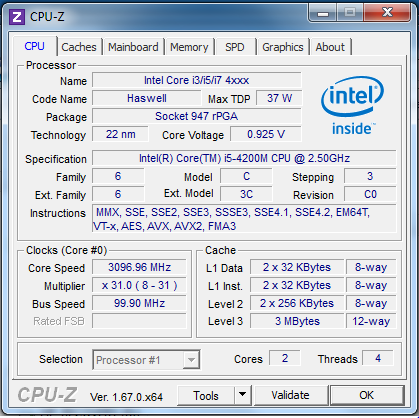Image resolution: width=419 pixels, height=418 pixels.
Task: Click the Multiplier value x 31.0
Action: pos(139,285)
